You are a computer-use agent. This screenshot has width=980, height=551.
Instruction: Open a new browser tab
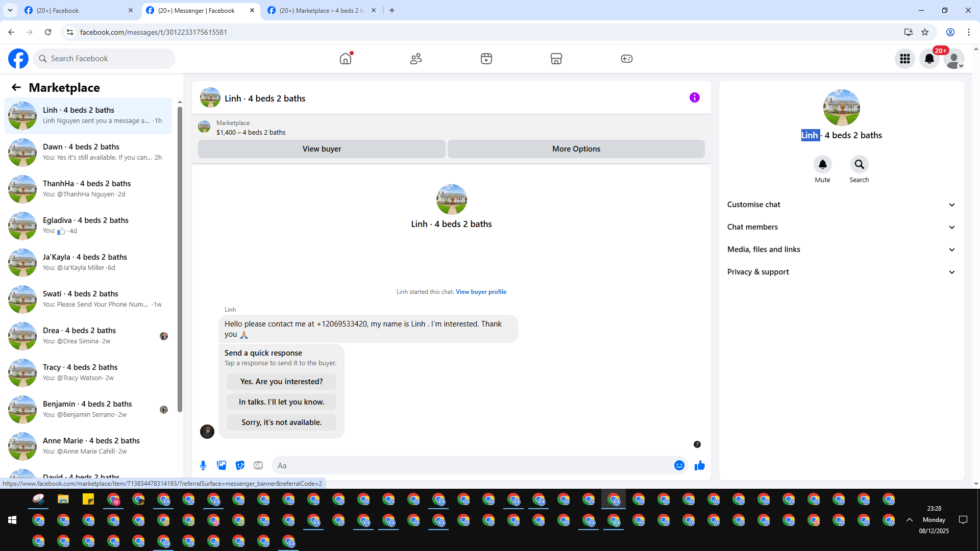[x=392, y=10]
